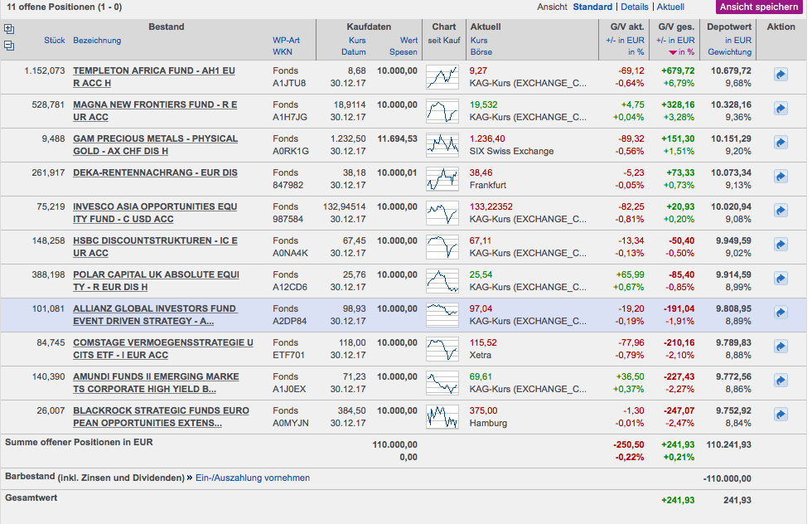
Task: Click chart thumbnail for Polar Capital UK fund
Action: coord(442,280)
